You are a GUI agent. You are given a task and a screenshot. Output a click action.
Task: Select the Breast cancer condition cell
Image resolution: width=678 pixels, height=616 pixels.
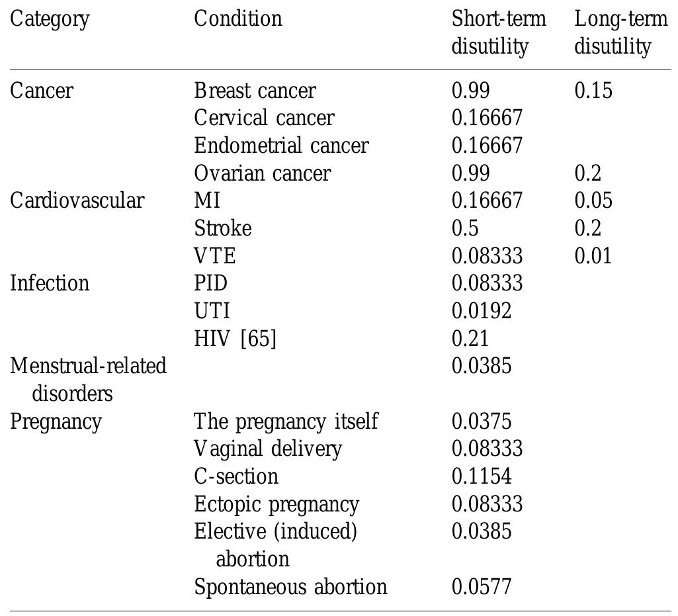pyautogui.click(x=255, y=90)
